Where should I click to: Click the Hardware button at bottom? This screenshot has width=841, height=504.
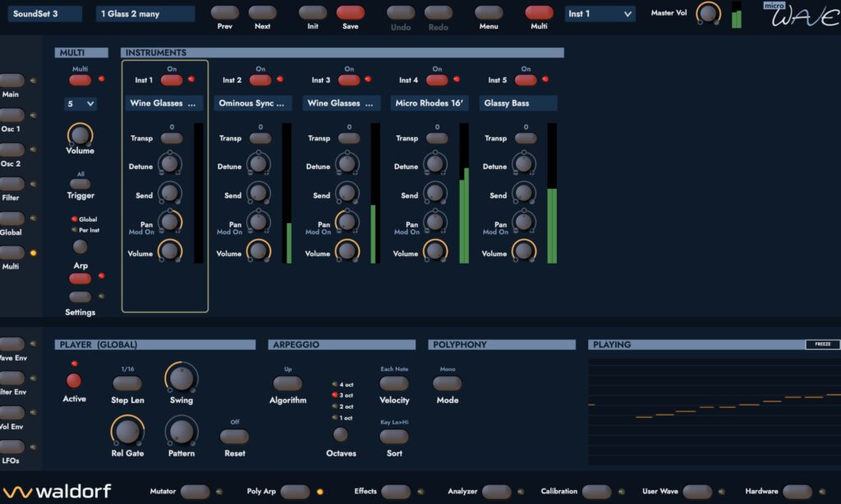coord(797,491)
